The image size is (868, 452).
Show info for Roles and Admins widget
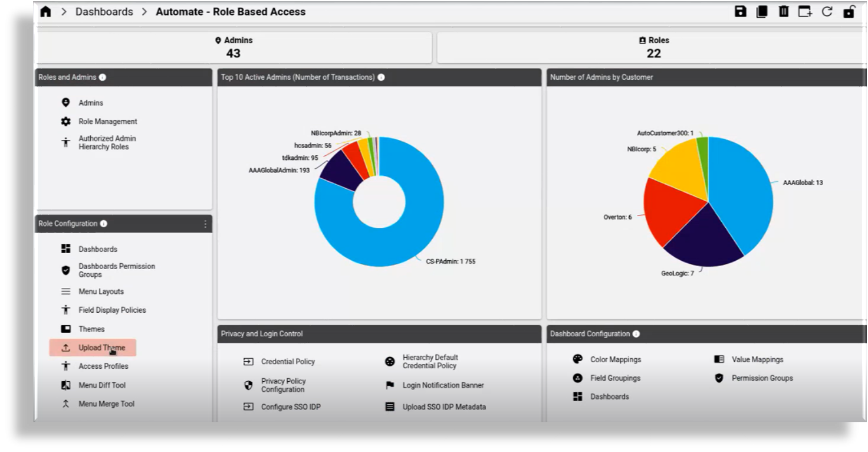[x=103, y=77]
